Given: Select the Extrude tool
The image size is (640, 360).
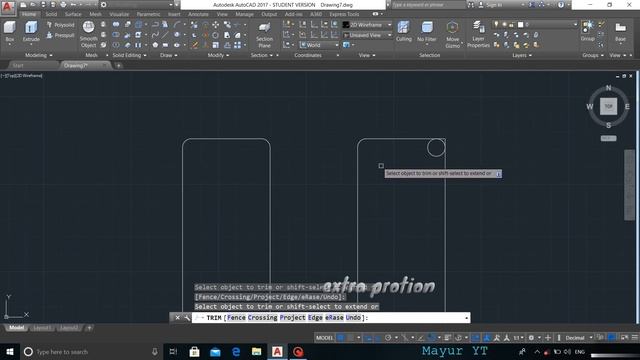Looking at the screenshot, I should pyautogui.click(x=31, y=32).
